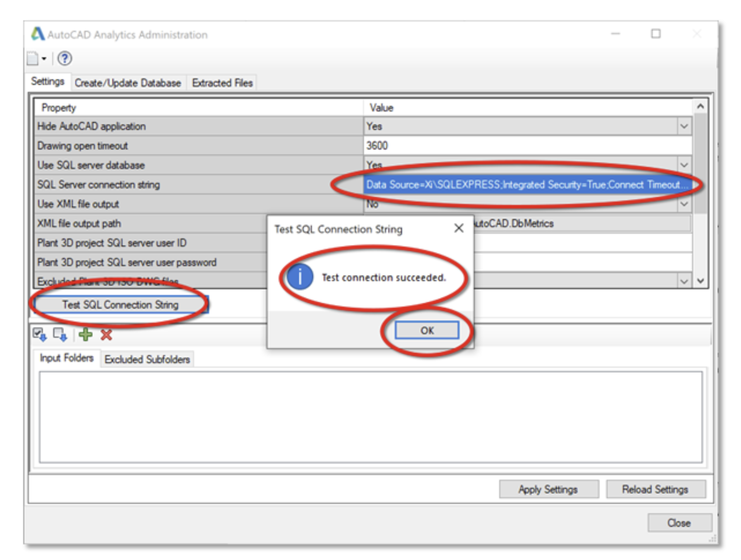Screen dimensions: 741x560
Task: Expand the Use SQL server database dropdown
Action: (684, 165)
